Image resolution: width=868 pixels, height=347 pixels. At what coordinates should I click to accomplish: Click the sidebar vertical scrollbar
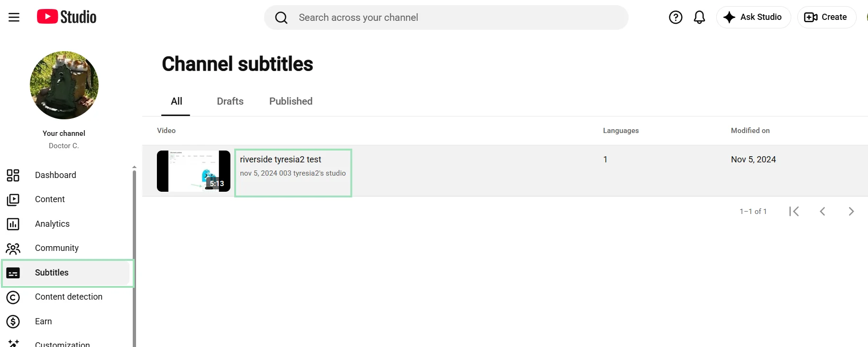point(134,258)
